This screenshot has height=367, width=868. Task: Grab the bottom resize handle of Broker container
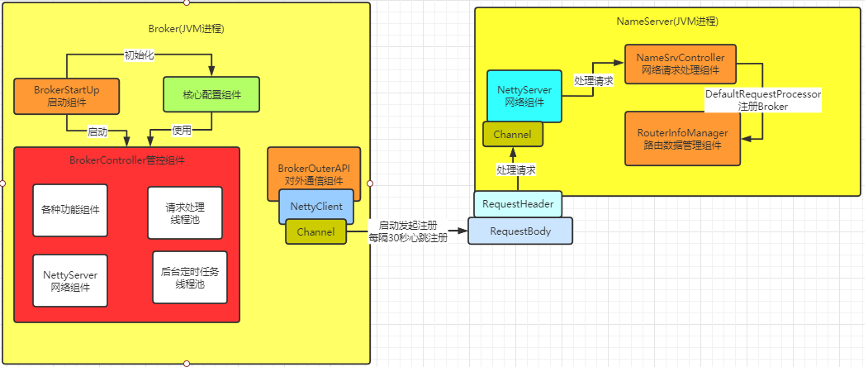pyautogui.click(x=186, y=364)
